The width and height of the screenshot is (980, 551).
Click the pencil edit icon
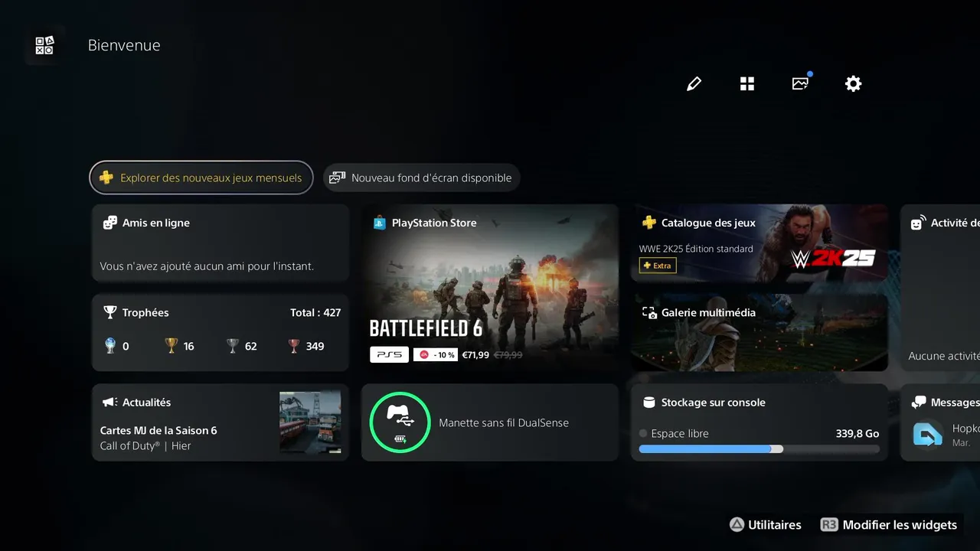tap(694, 83)
